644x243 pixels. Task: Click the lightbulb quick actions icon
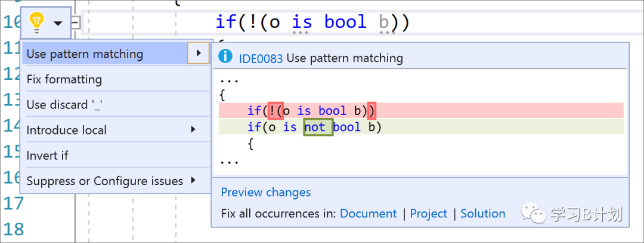pos(37,23)
